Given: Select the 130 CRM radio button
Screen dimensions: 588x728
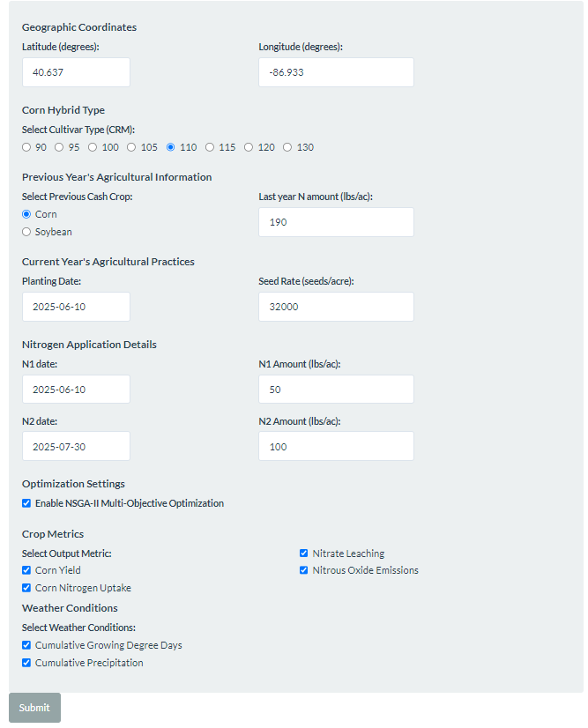Looking at the screenshot, I should [287, 147].
